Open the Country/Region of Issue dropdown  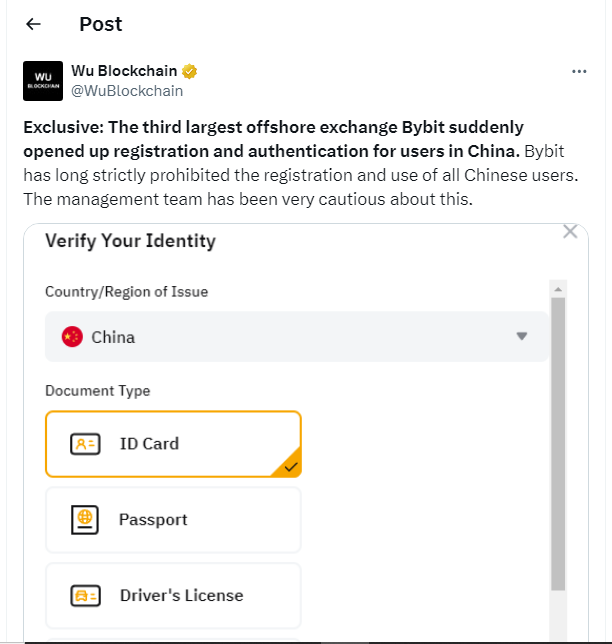pos(296,337)
